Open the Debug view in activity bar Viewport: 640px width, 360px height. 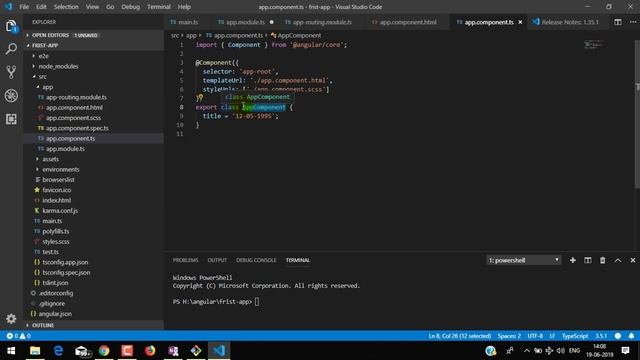tap(11, 96)
